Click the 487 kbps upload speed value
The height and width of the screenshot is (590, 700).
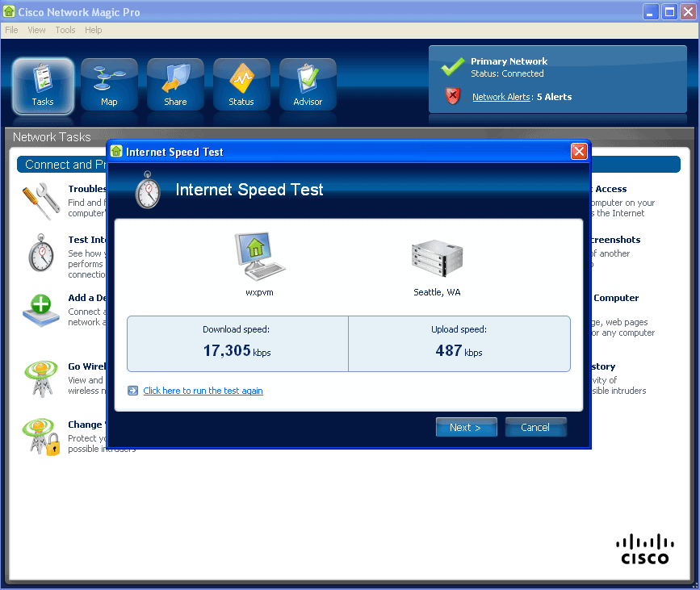[459, 351]
